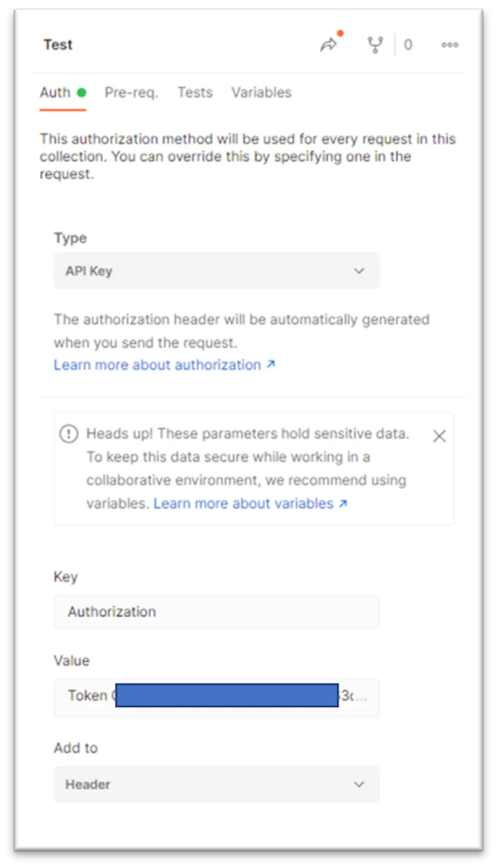
Task: Open the Pre-req. tab
Action: (x=131, y=92)
